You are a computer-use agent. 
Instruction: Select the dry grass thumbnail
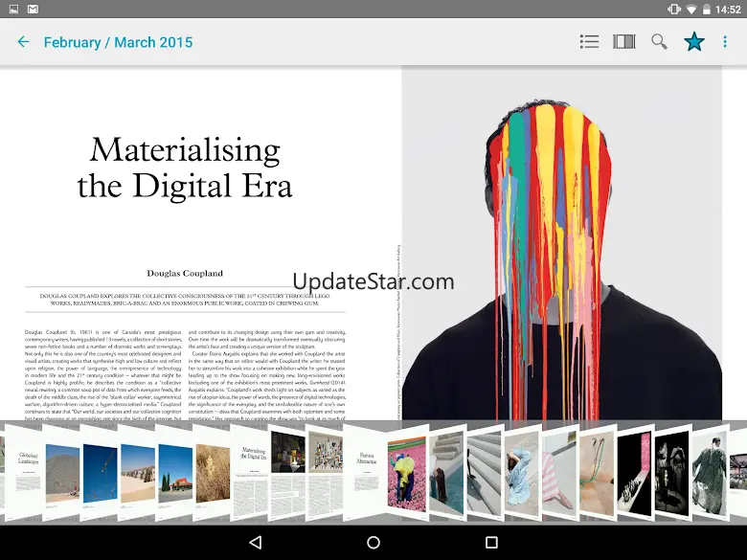click(212, 472)
